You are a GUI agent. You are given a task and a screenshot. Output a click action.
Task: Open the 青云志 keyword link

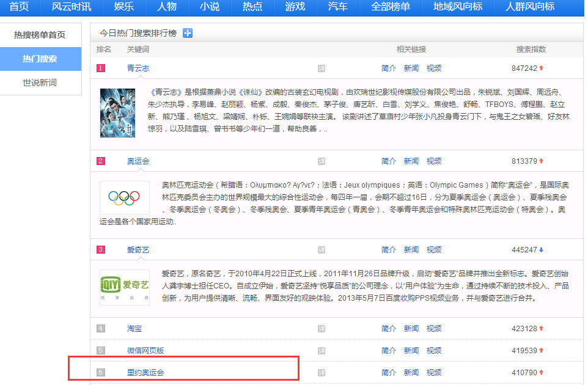tap(138, 68)
